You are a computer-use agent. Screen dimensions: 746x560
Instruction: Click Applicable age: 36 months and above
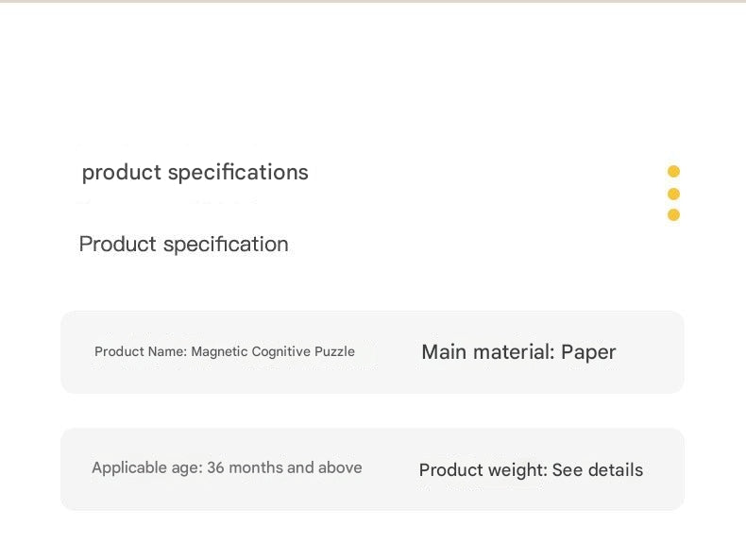click(227, 467)
